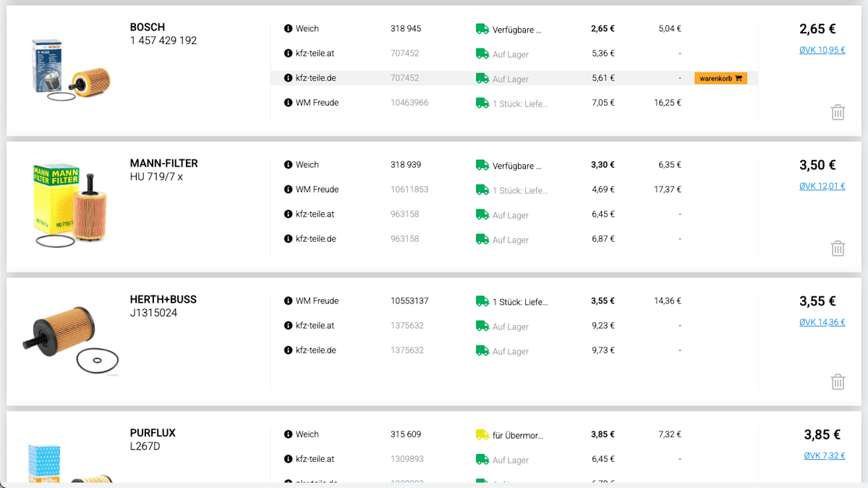Viewport: 868px width, 488px height.
Task: Open the ØVK 7,32 € link
Action: click(x=825, y=455)
